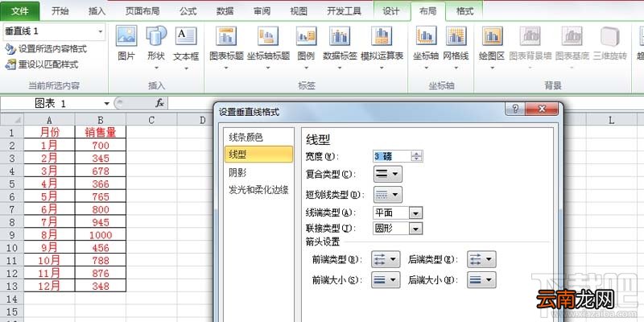The image size is (644, 322).
Task: Insert a 文本框 text box
Action: point(186,47)
